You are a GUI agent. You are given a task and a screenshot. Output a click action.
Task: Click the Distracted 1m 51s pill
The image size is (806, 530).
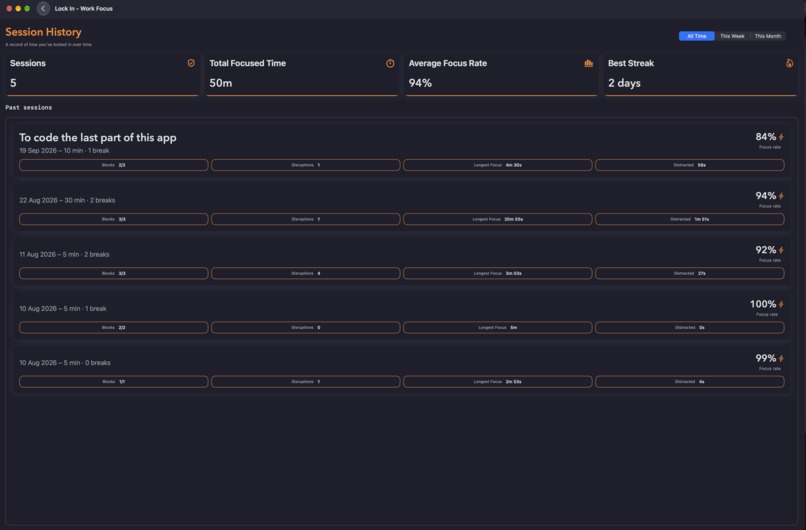click(x=690, y=219)
